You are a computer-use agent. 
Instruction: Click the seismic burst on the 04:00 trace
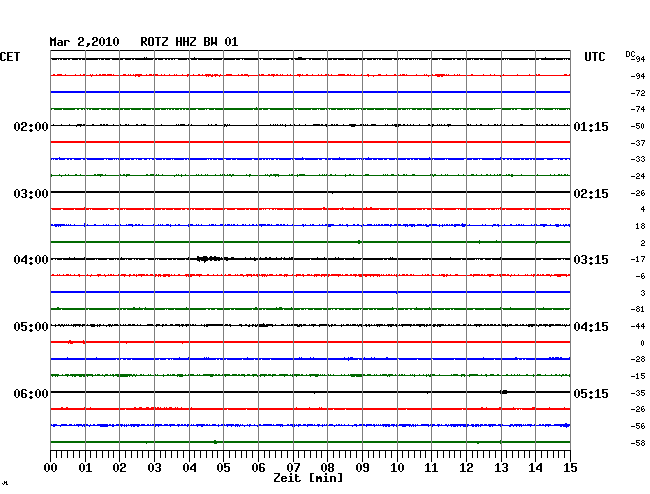[x=211, y=259]
